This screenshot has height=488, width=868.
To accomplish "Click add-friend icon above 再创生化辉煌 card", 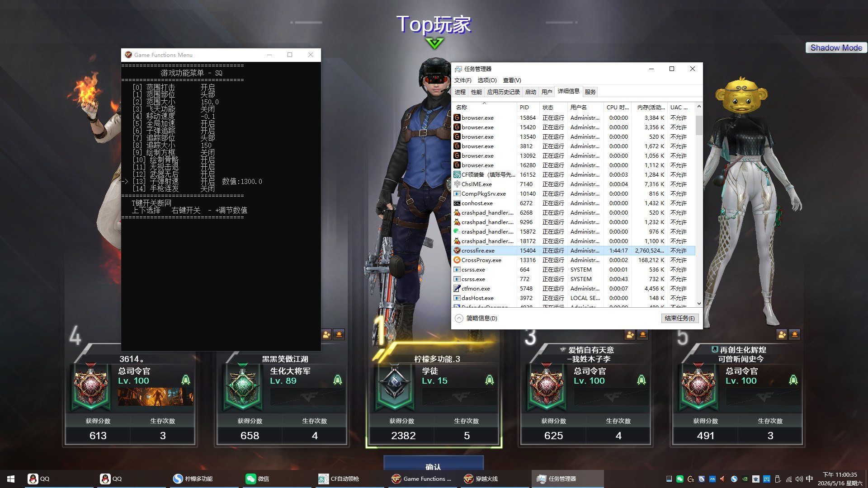I will 782,334.
